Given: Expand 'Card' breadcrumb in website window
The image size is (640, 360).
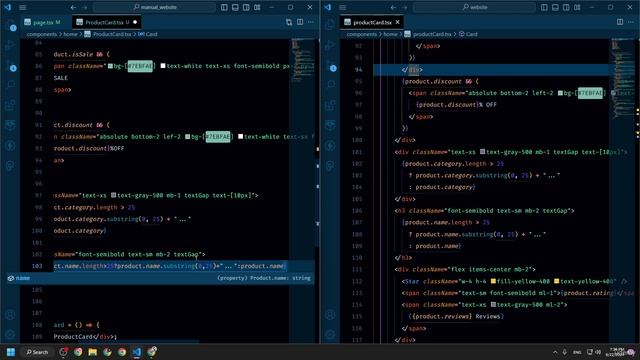Looking at the screenshot, I should click(468, 34).
